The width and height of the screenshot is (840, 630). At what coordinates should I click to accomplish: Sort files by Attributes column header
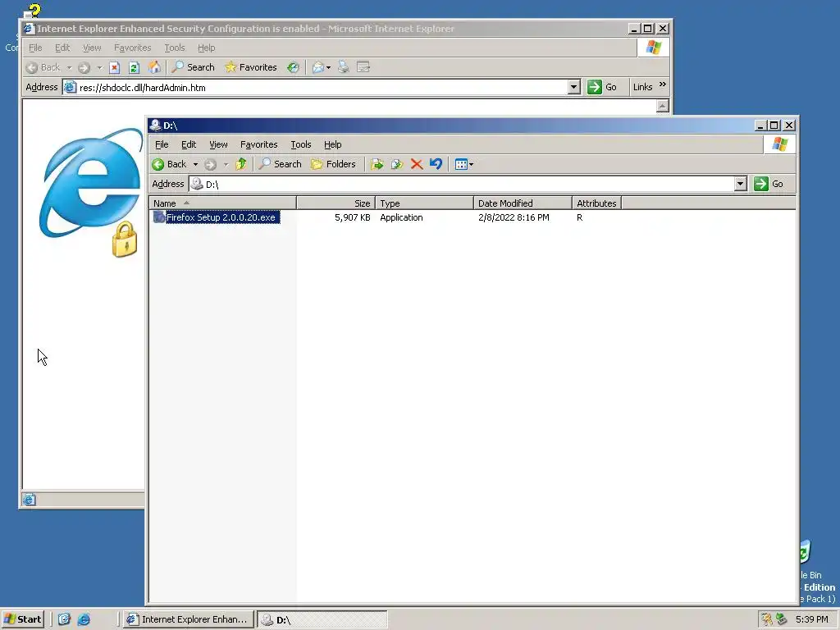(x=597, y=203)
